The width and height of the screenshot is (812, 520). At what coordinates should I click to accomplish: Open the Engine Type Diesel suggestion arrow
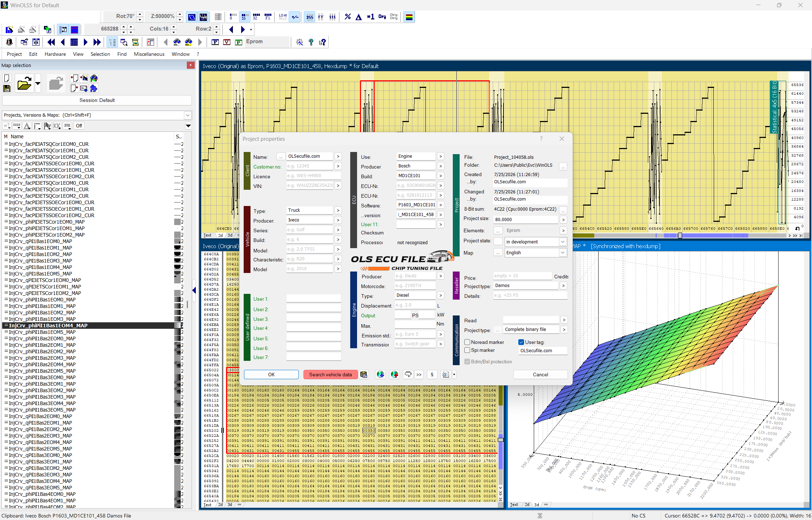[x=441, y=295]
